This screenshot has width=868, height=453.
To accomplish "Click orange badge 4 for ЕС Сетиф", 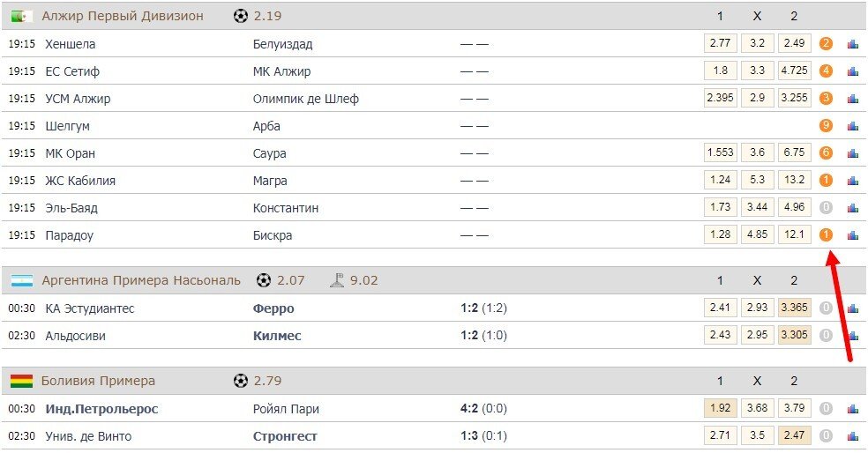I will 826,71.
